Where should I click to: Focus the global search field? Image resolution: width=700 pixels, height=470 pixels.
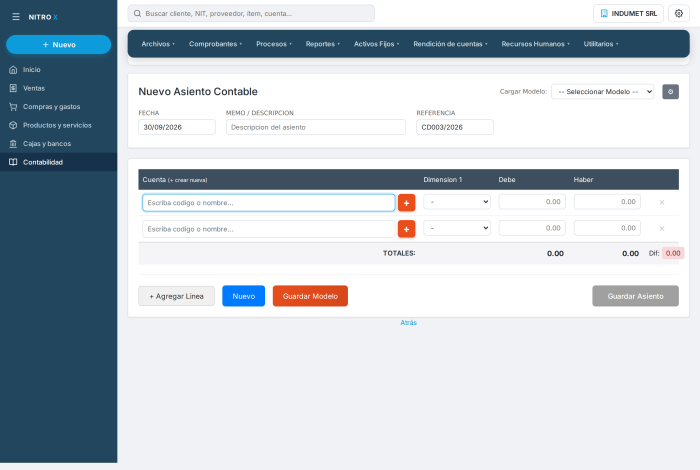251,13
